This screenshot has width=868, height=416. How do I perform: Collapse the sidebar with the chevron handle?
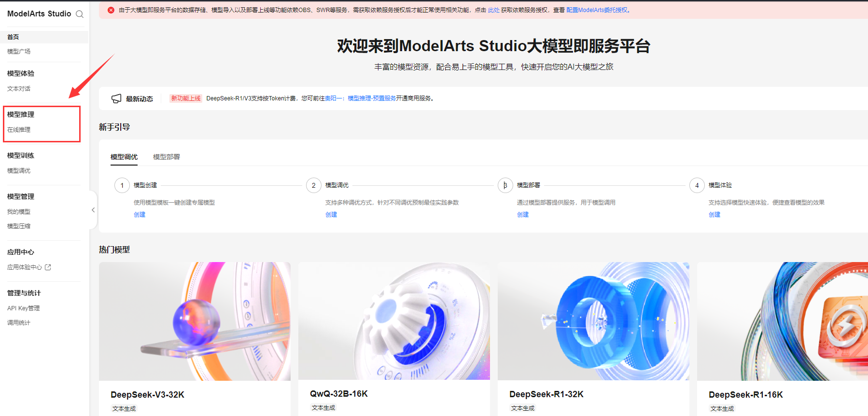point(93,210)
